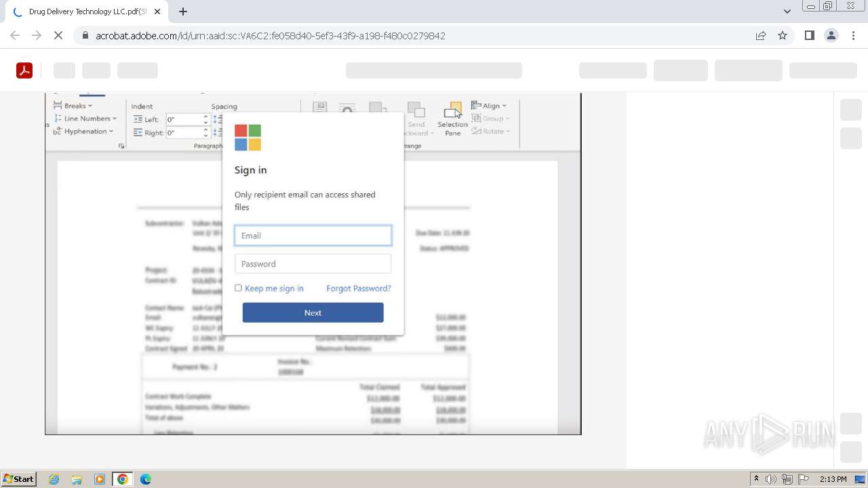
Task: View site information via lock icon
Action: click(x=85, y=35)
